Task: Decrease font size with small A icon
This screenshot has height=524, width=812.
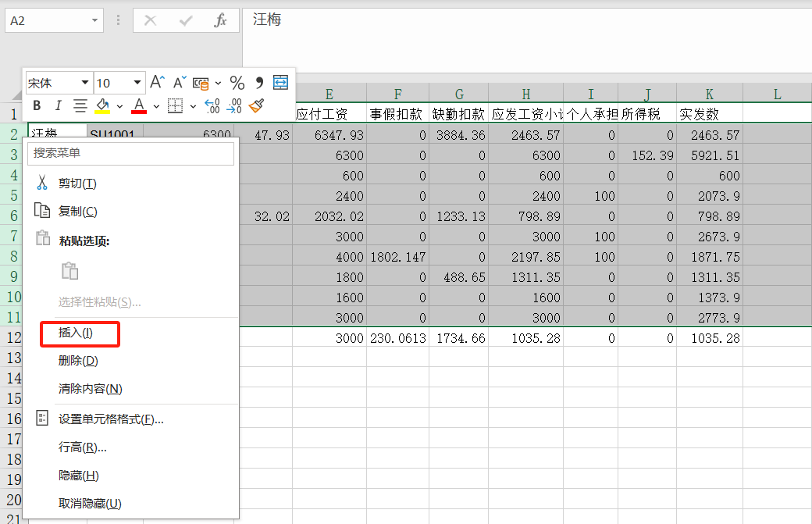Action: click(179, 82)
